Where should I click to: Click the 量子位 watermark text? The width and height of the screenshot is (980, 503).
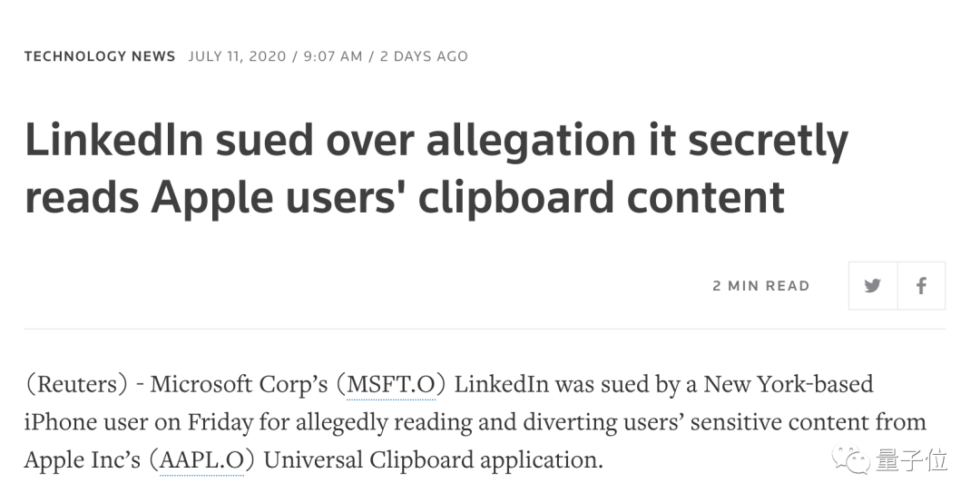click(912, 461)
